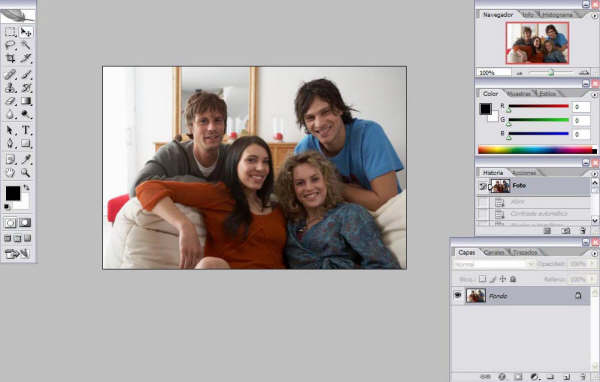Click the red R color slider
Viewport: 600px width, 382px height.
538,106
